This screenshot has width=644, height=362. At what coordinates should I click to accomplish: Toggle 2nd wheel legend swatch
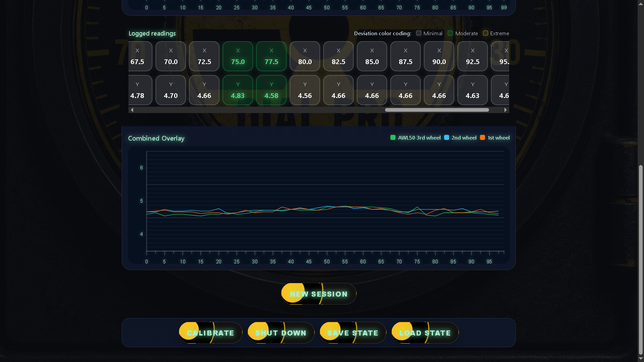[446, 138]
